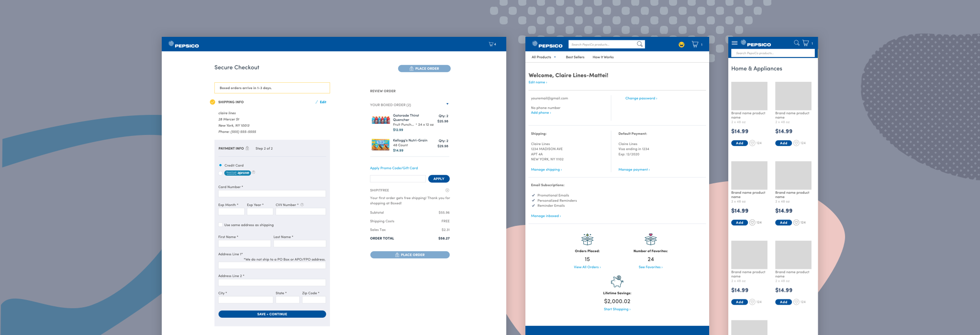Open the View All Orders link
Viewport: 980px width, 335px height.
[x=587, y=267]
